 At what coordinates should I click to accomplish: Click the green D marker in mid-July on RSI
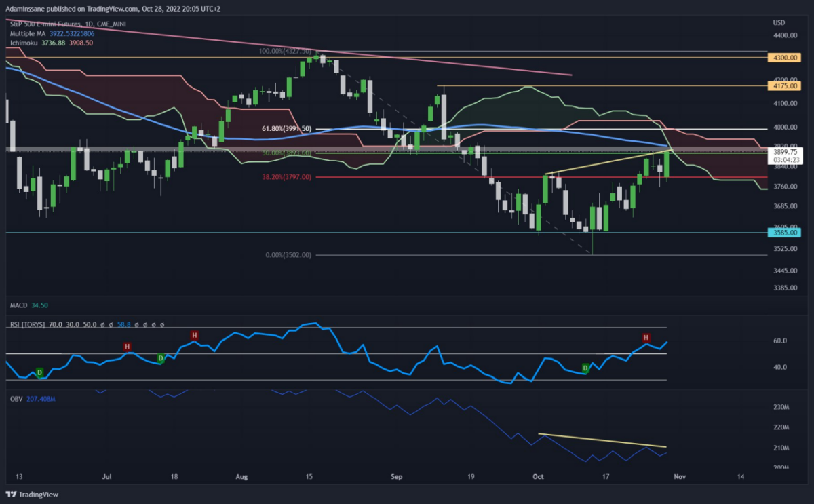pyautogui.click(x=161, y=357)
